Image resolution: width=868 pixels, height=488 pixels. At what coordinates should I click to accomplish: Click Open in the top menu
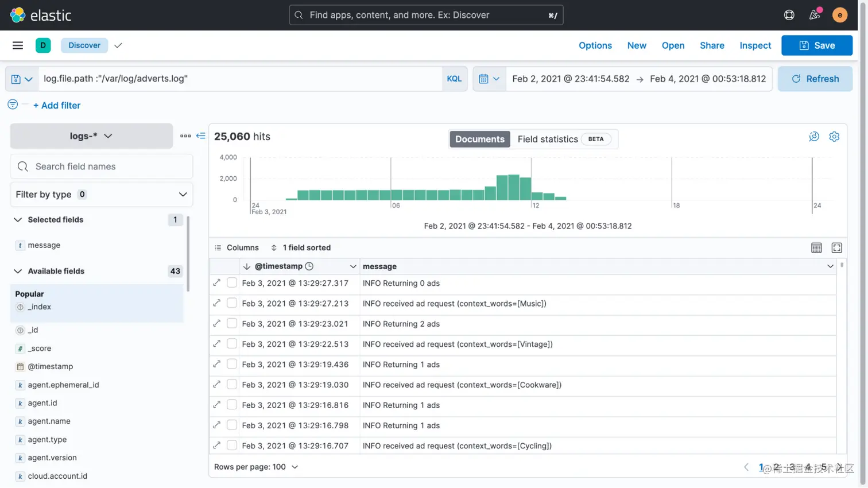tap(673, 45)
